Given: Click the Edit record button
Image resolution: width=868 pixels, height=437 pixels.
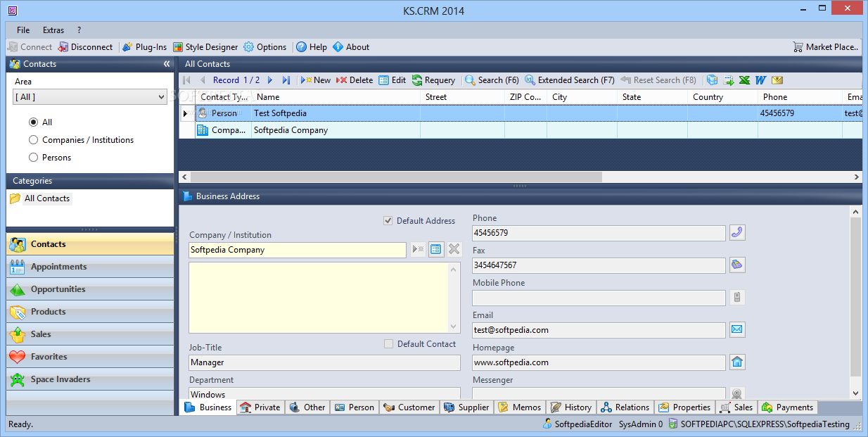Looking at the screenshot, I should coord(392,80).
